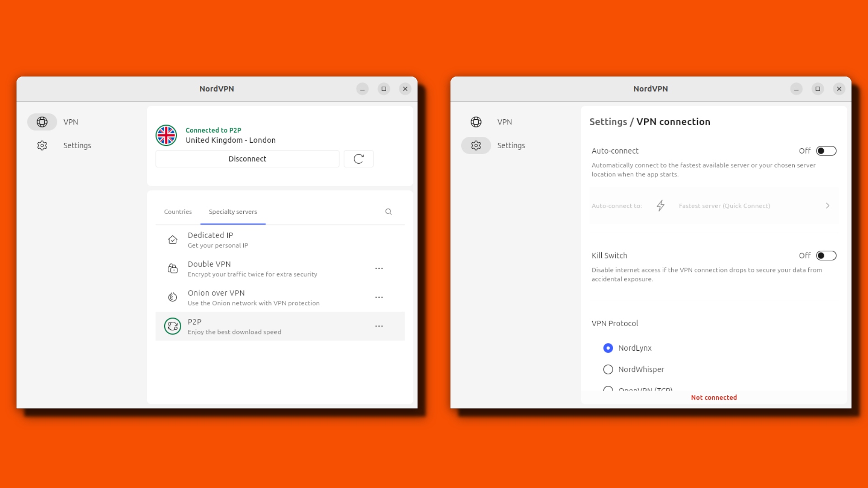
Task: Close the right NordVPN settings window
Action: (840, 89)
